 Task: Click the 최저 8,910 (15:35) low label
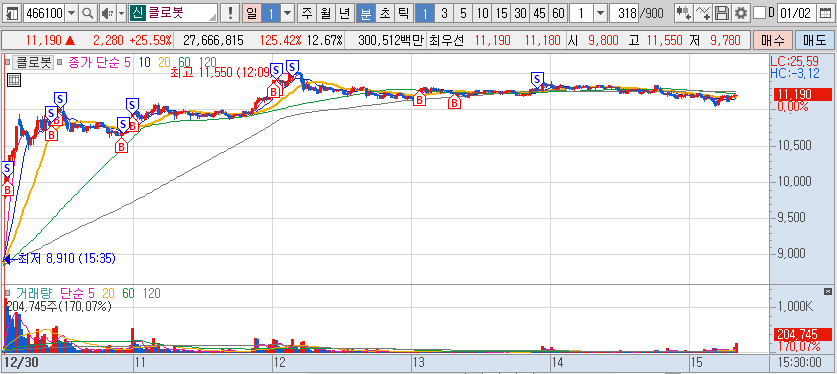[66, 259]
